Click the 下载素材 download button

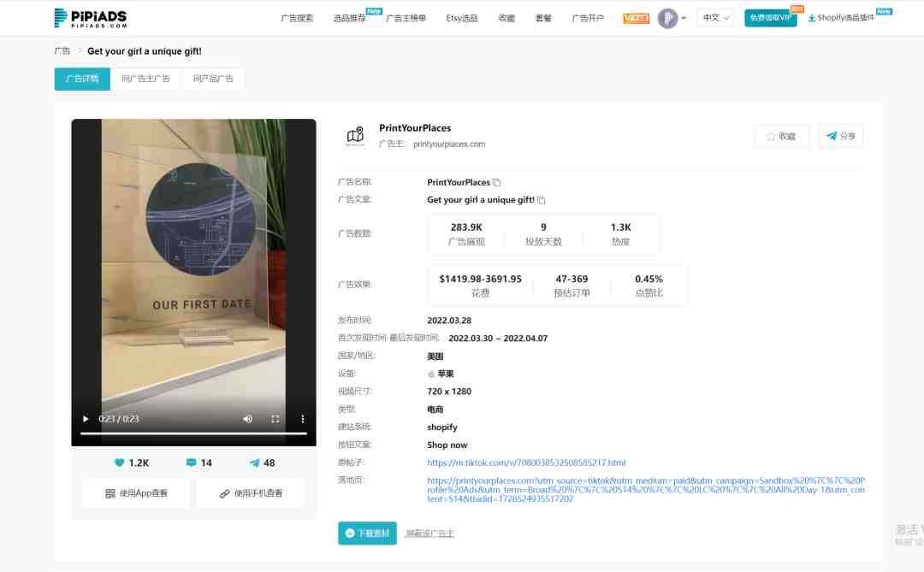tap(367, 534)
